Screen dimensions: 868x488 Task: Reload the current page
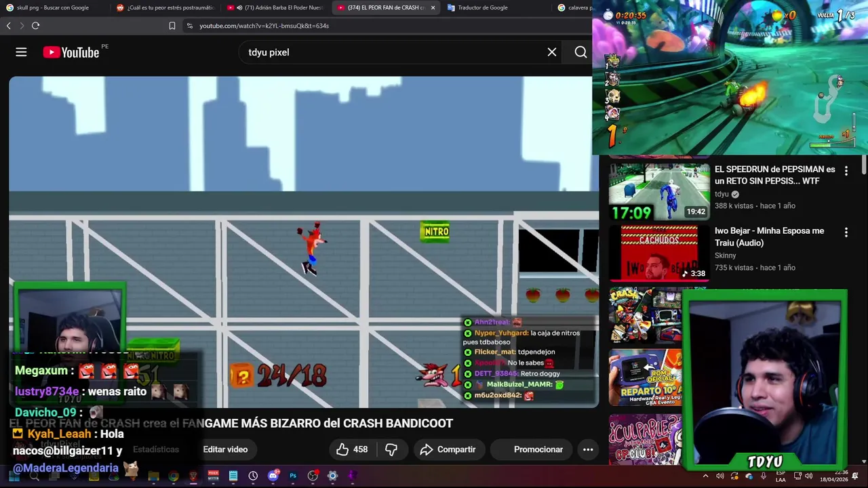pos(35,26)
